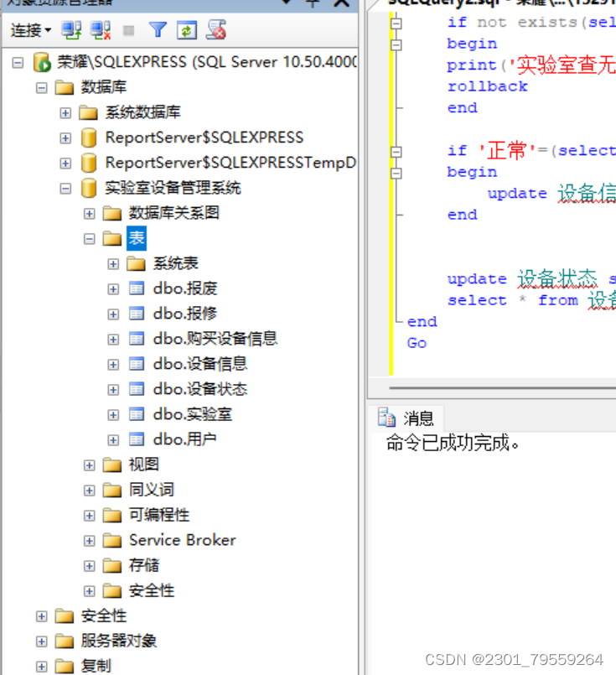
Task: Expand the dbo.购买设备信息 table node
Action: click(x=113, y=340)
